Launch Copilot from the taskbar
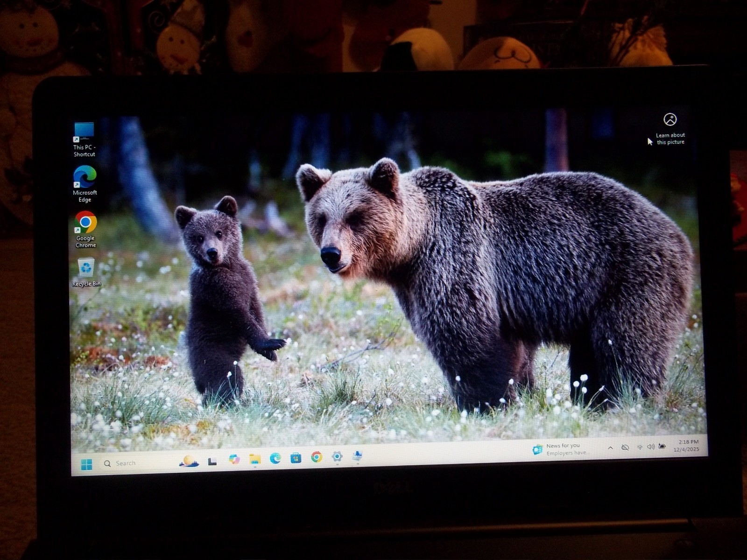 [x=234, y=459]
